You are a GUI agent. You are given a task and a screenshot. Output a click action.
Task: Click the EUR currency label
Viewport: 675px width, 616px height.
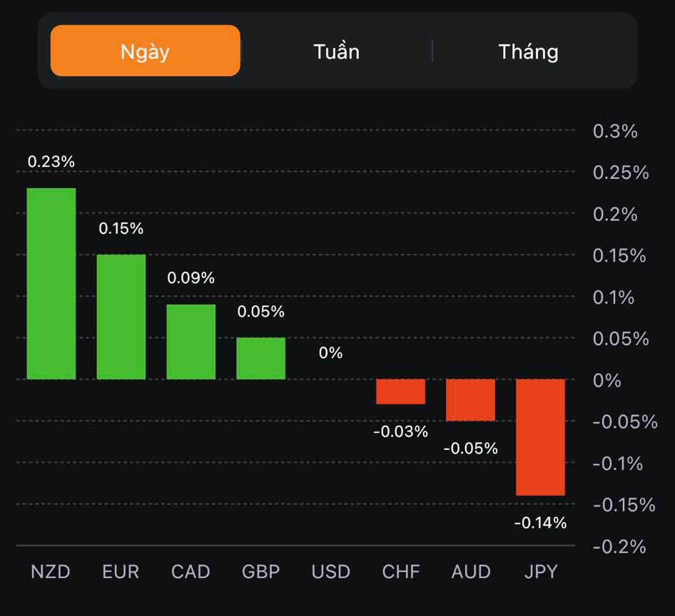[x=121, y=572]
